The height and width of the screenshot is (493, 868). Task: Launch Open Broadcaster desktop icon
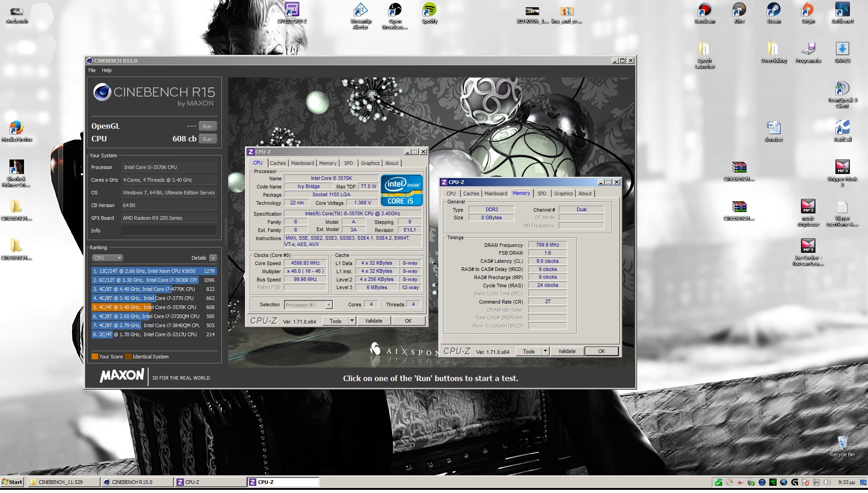coord(395,16)
